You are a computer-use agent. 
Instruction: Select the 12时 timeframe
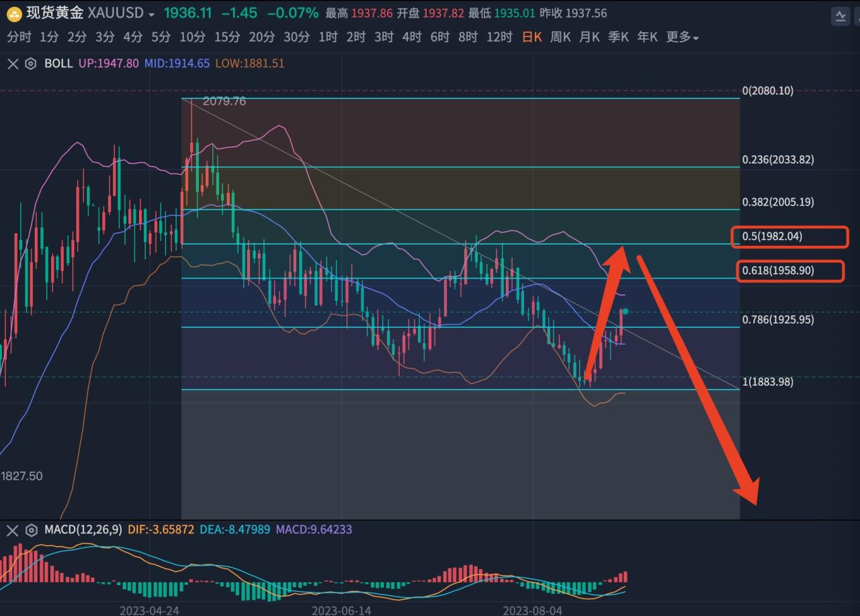pyautogui.click(x=499, y=38)
